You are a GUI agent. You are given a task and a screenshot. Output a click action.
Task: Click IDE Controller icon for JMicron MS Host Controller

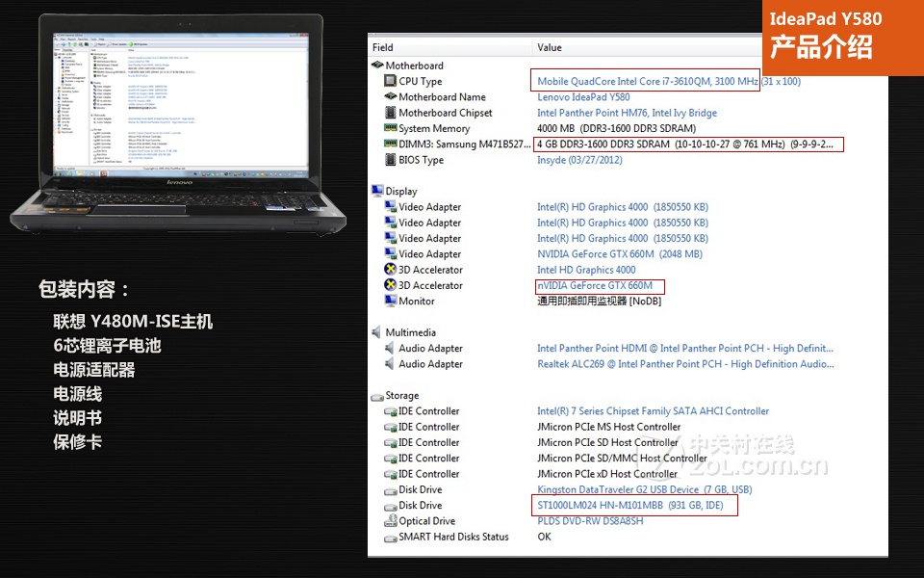[390, 427]
